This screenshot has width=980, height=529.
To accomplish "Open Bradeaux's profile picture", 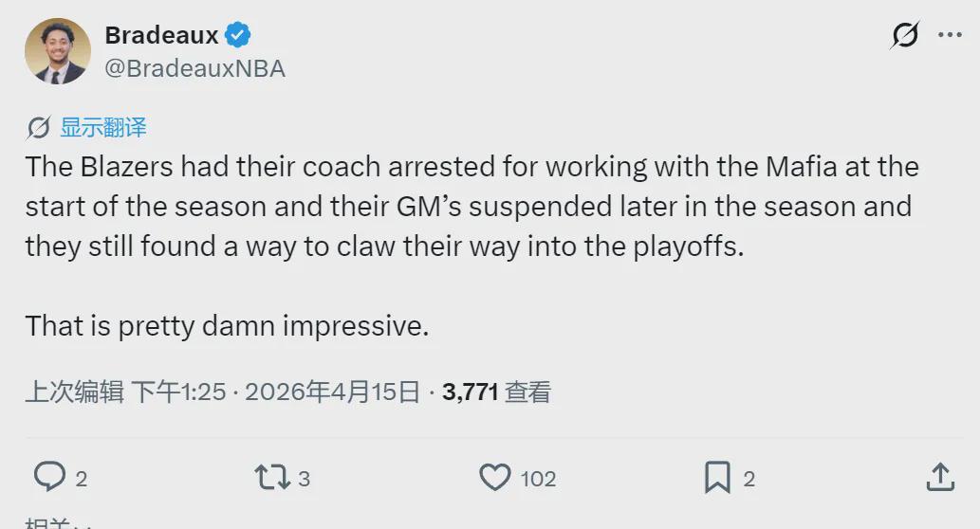I will pyautogui.click(x=58, y=51).
